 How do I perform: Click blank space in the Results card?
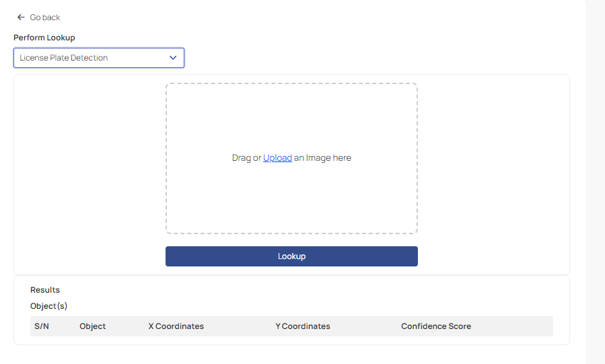pos(336,296)
